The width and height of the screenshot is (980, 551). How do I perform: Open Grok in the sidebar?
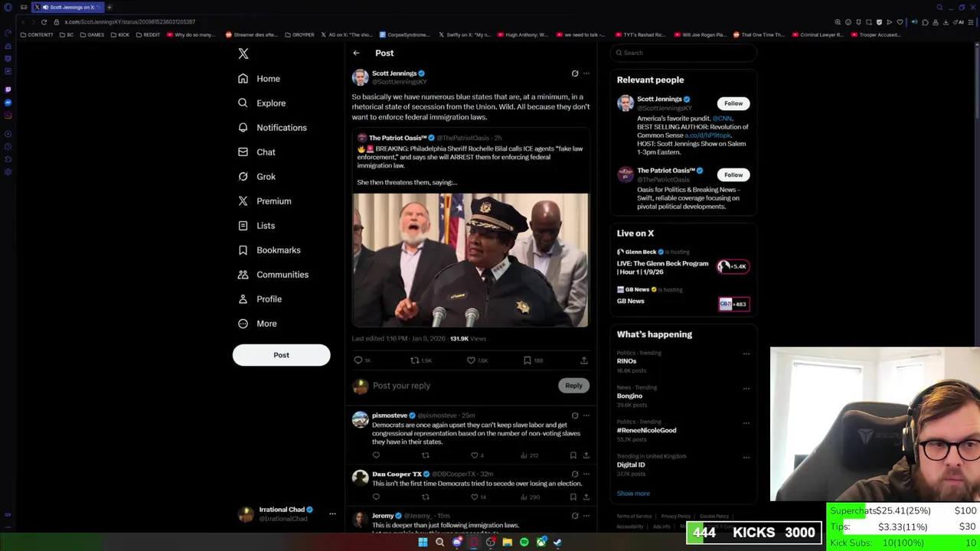point(256,177)
